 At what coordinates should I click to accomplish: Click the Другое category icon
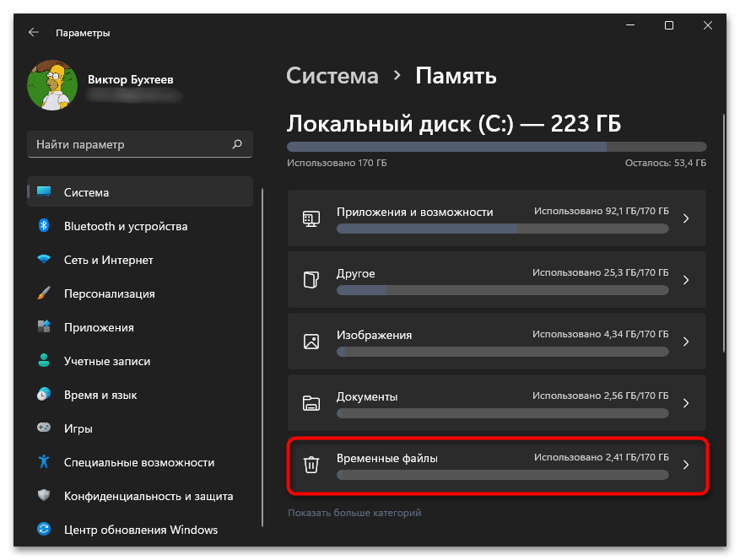pyautogui.click(x=311, y=280)
